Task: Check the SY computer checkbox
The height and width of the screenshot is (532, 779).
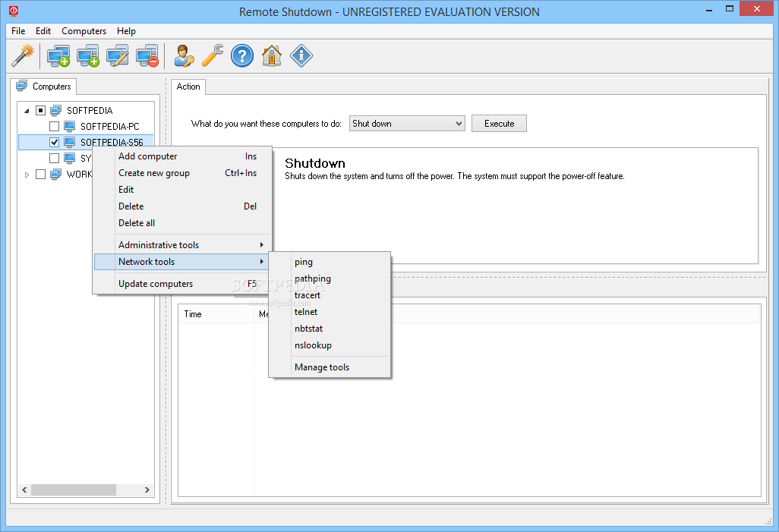Action: 54,158
